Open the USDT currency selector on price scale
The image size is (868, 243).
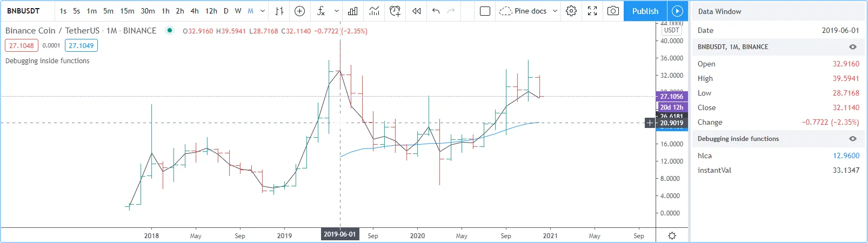coord(672,30)
